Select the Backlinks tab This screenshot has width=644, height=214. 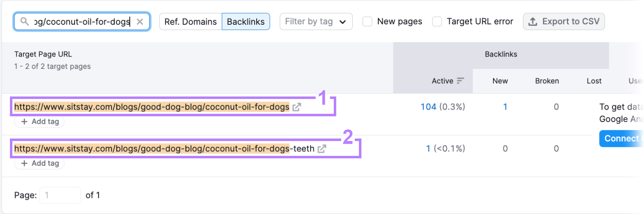click(x=246, y=22)
